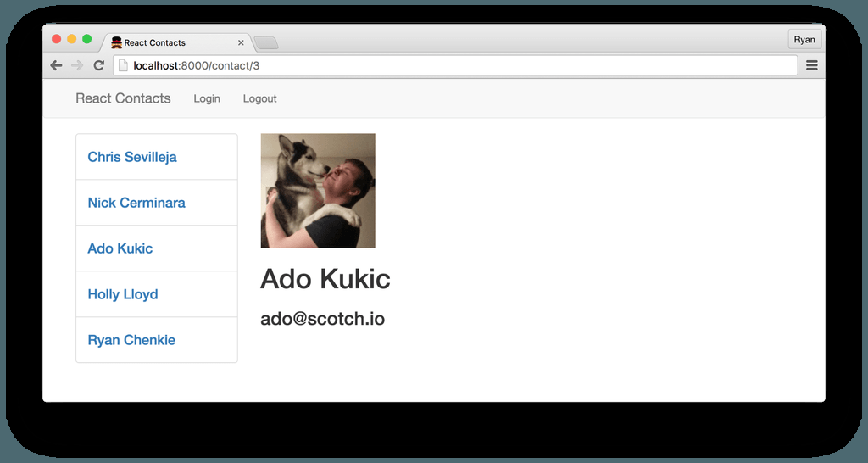Click the yellow minimize window button
The height and width of the screenshot is (463, 868).
tap(71, 39)
